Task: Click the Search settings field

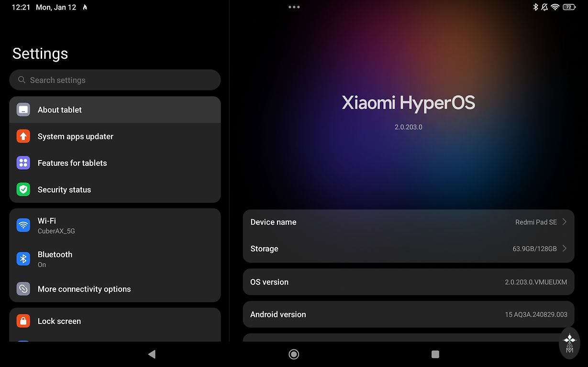Action: [x=115, y=80]
